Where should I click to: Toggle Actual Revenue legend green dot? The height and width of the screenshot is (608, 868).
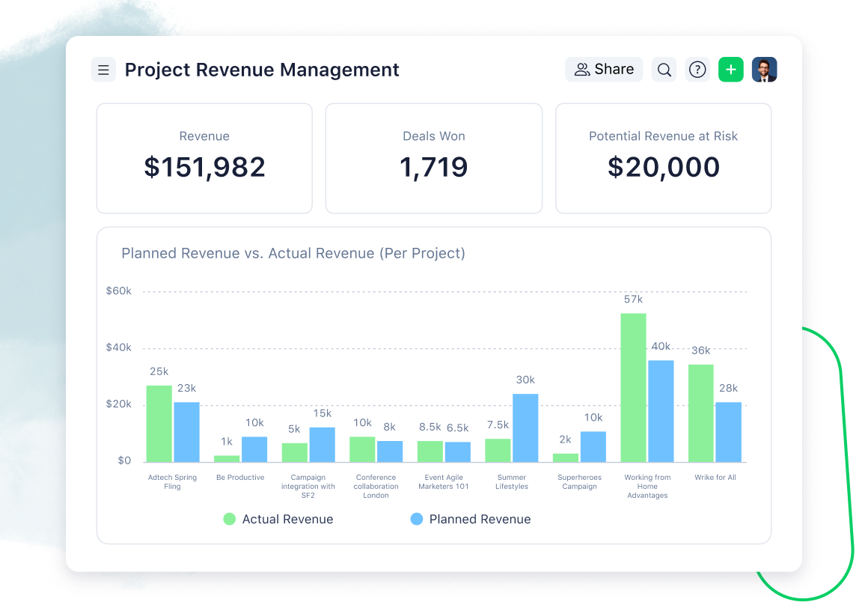tap(230, 519)
